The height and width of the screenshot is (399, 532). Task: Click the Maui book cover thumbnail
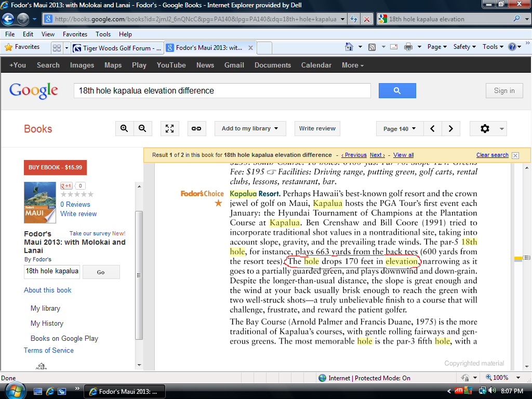(40, 203)
